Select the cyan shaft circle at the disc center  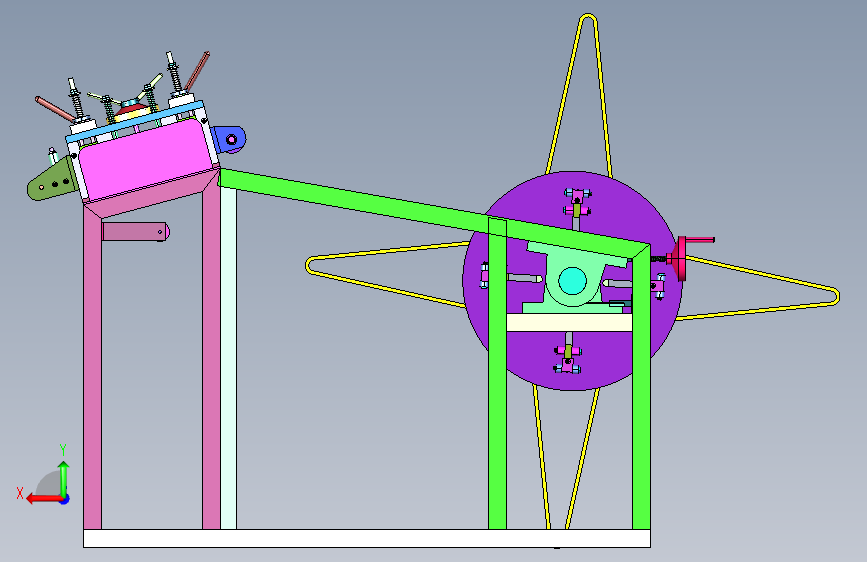572,280
